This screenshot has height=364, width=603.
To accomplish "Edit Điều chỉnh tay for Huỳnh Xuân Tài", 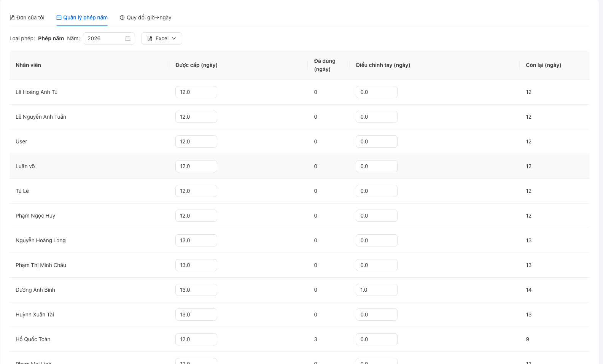I will click(377, 315).
